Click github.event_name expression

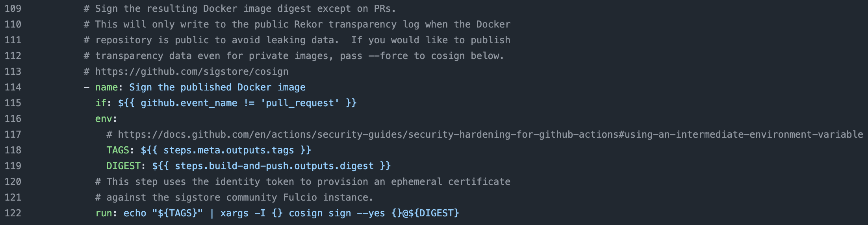pyautogui.click(x=189, y=103)
